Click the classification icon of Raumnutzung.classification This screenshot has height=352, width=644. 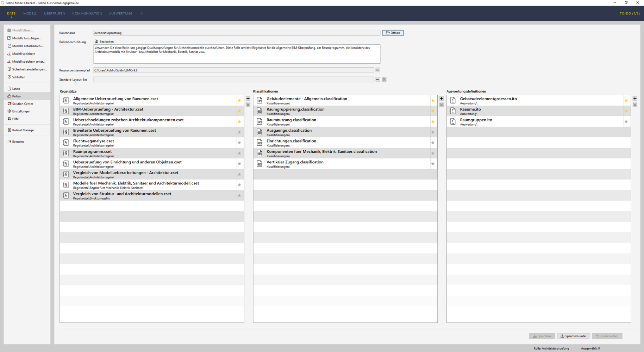tap(260, 121)
